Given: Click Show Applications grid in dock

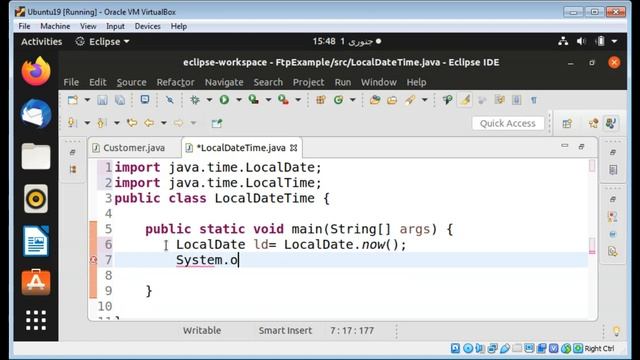Looking at the screenshot, I should tap(36, 320).
